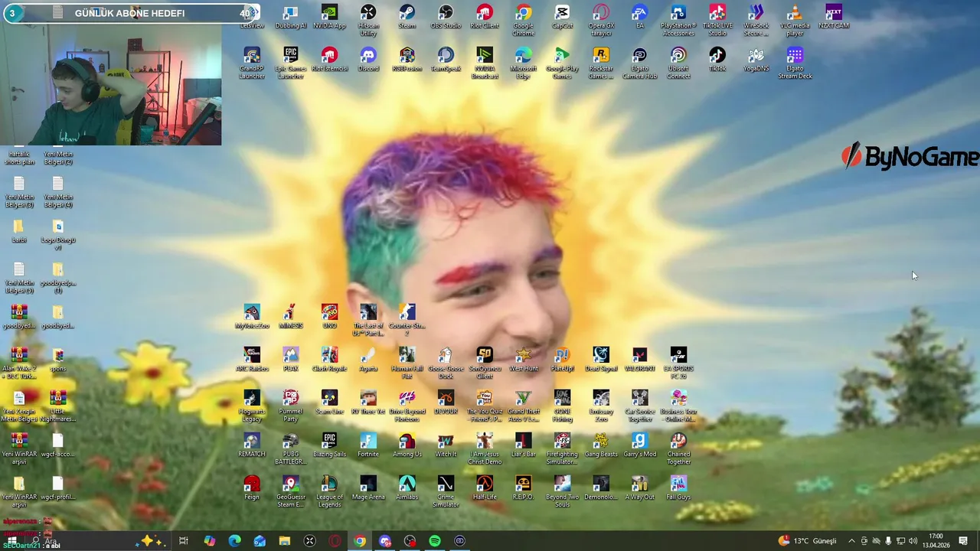The width and height of the screenshot is (980, 551).
Task: Open Chrome from the taskbar
Action: [x=359, y=541]
